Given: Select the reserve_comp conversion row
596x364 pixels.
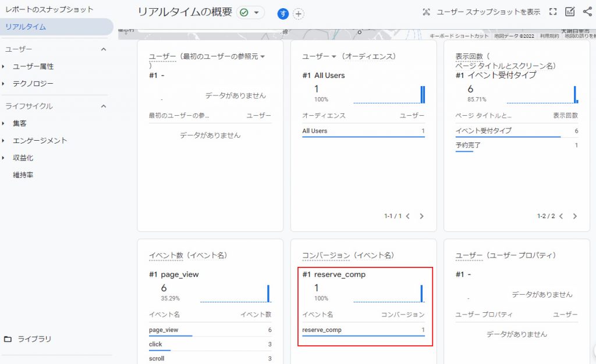Looking at the screenshot, I should [363, 330].
